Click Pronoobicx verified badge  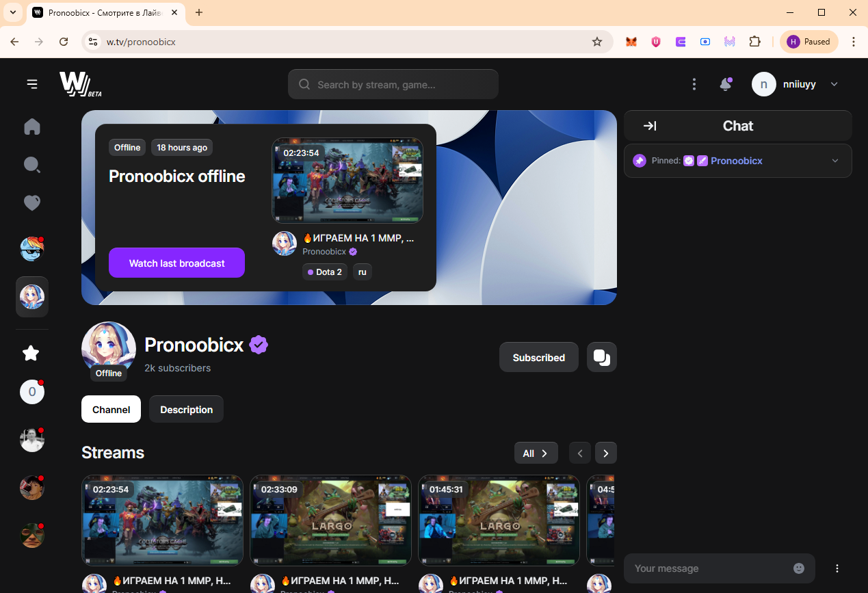259,345
